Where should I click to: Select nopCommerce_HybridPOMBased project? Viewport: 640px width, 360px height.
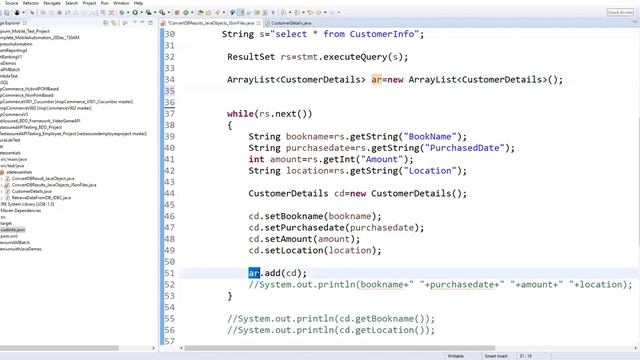pos(29,89)
